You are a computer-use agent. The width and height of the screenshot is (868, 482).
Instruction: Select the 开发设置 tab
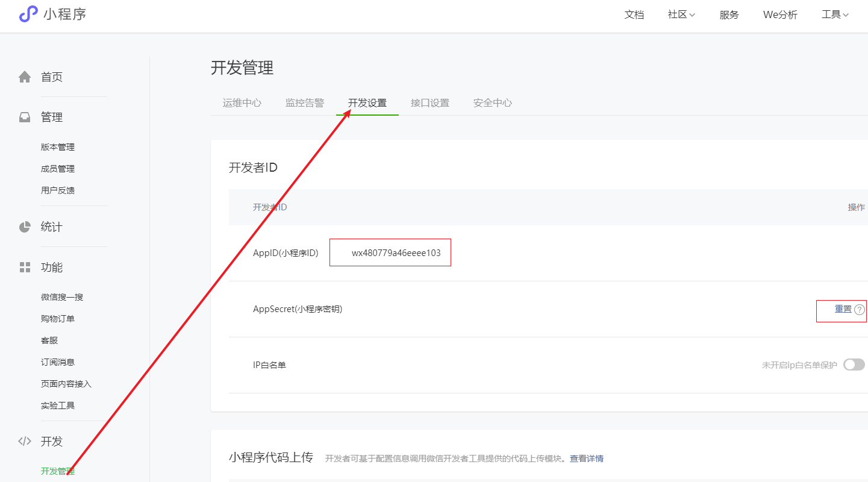(x=367, y=103)
